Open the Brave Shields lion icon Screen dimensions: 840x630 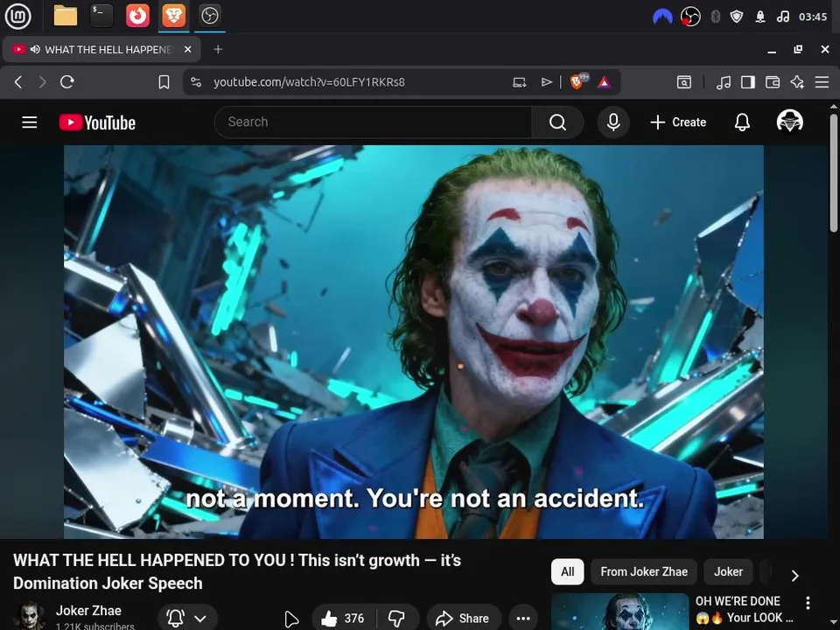click(x=578, y=81)
